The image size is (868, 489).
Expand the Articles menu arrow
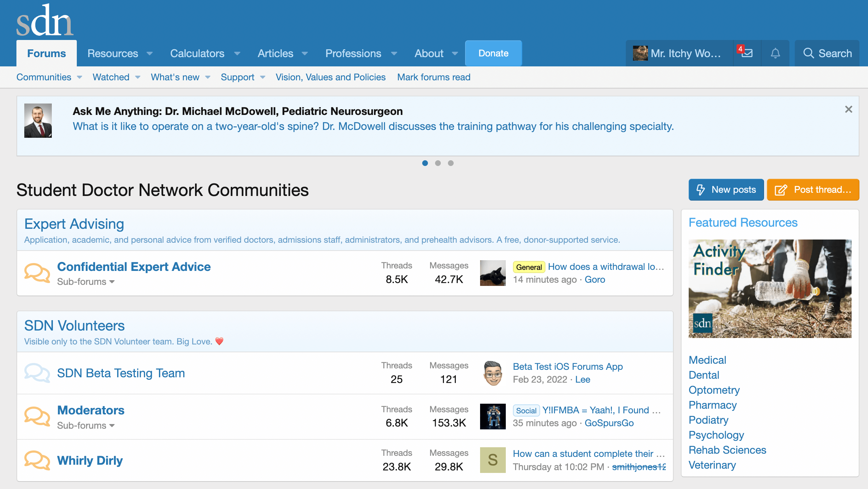(x=305, y=54)
